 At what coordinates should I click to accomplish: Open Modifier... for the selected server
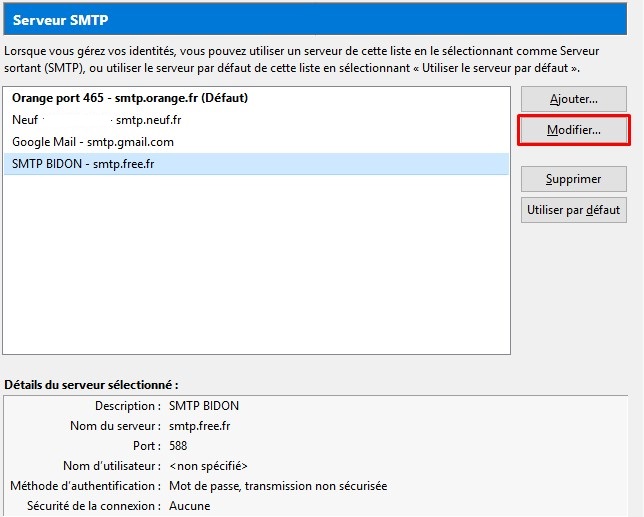click(x=574, y=130)
